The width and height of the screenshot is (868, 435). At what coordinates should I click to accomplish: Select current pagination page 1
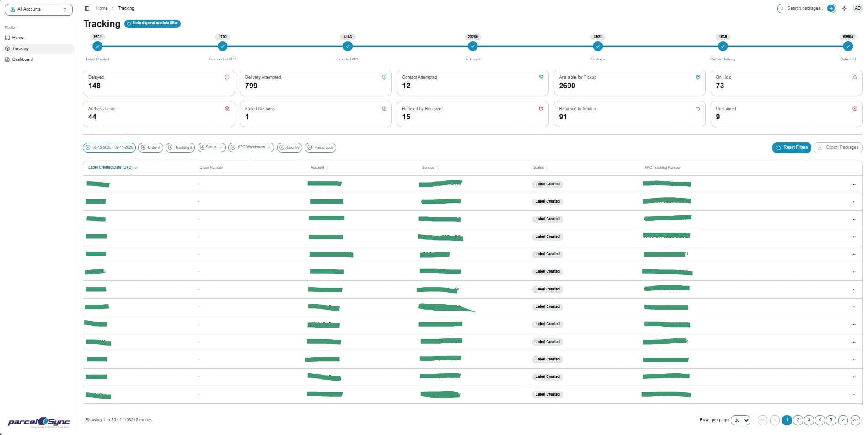[x=787, y=420]
